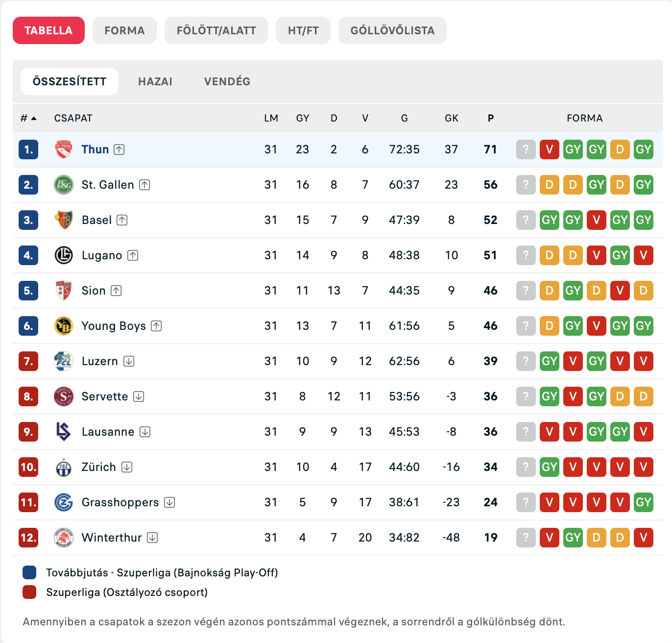Open the FORMA tab

click(124, 30)
